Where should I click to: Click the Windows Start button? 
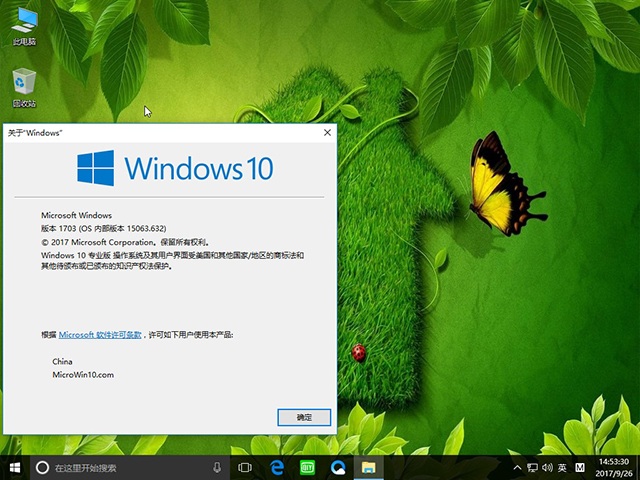pos(15,468)
